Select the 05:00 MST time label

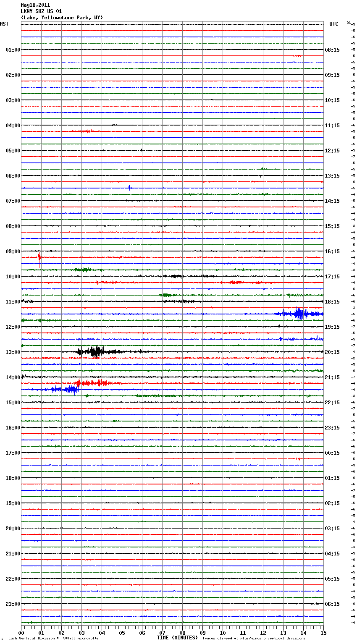(x=13, y=151)
